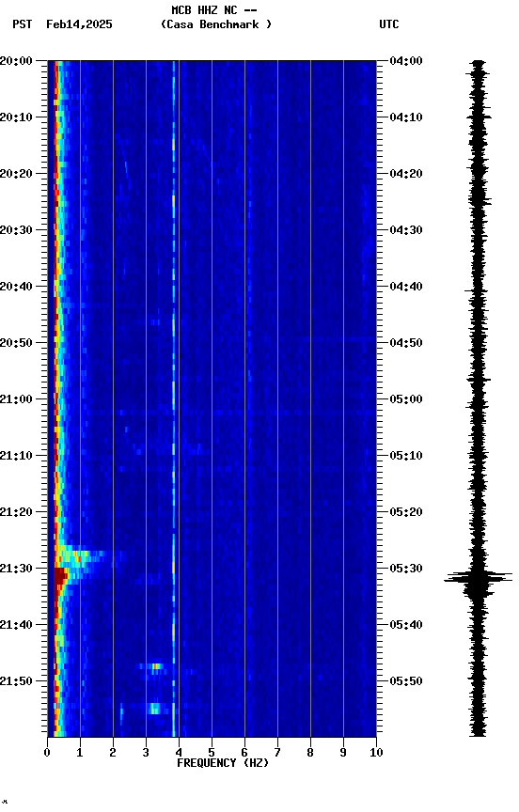Image resolution: width=519 pixels, height=812 pixels.
Task: Click the 05:50 UTC time label
Action: coord(406,681)
